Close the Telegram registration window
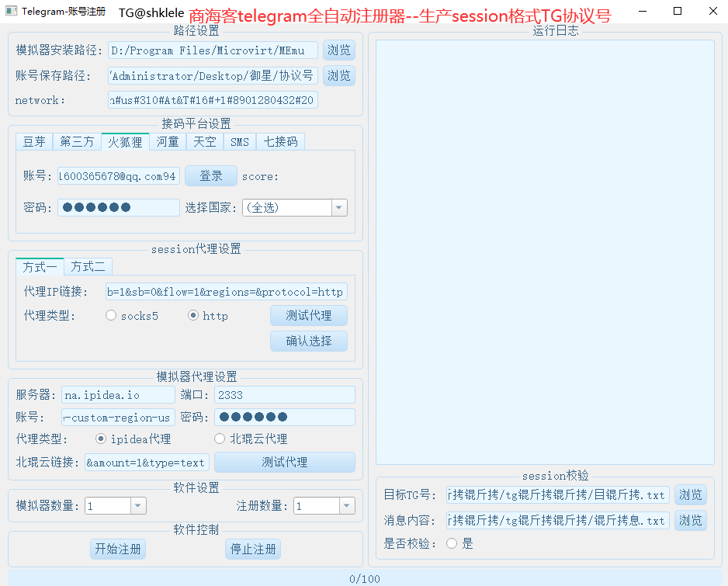 [713, 11]
